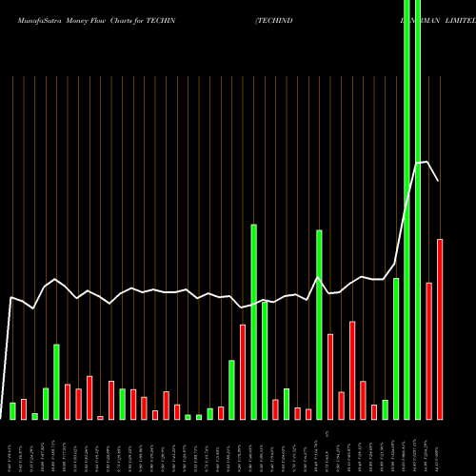This screenshot has width=476, height=476.
Task: Click the last red bar at the chart's right end
Action: [x=440, y=329]
